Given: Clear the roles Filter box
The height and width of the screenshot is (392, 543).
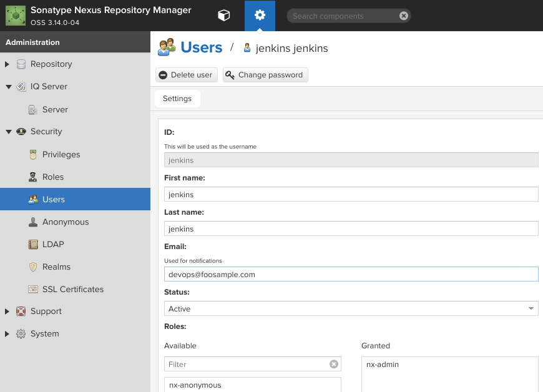Looking at the screenshot, I should (334, 364).
